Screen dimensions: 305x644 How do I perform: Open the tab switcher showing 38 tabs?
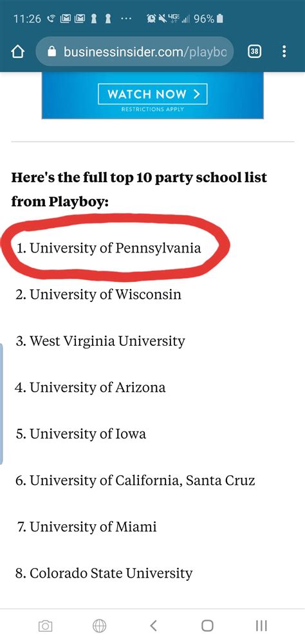(x=255, y=52)
